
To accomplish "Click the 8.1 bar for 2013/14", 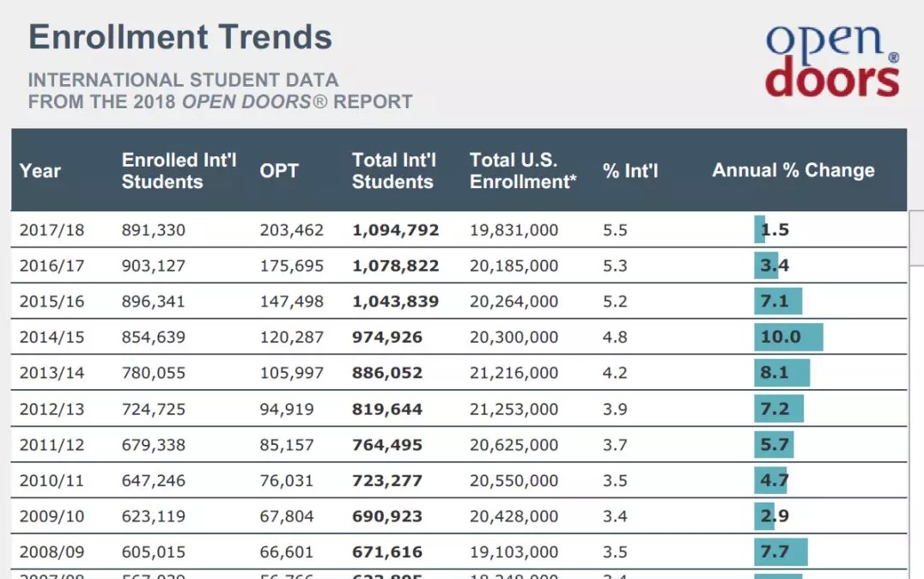I will (782, 373).
